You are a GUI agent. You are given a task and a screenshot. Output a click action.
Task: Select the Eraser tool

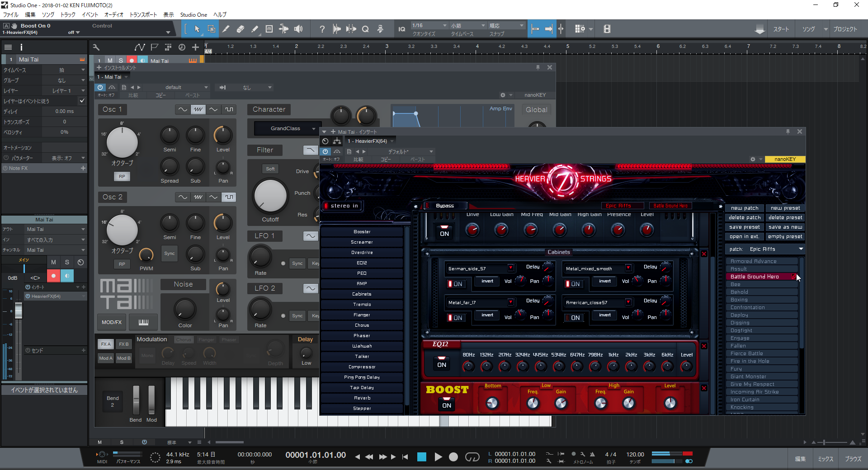tap(240, 29)
